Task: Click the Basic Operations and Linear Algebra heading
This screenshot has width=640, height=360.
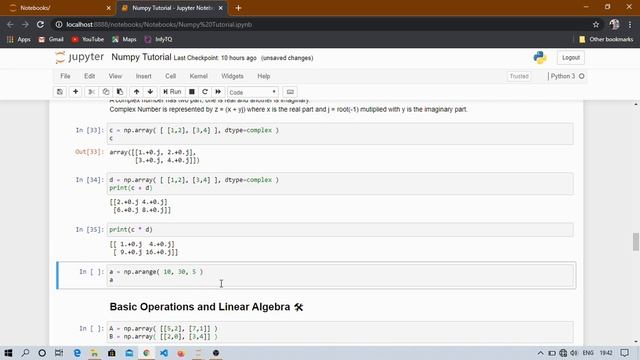Action: click(206, 307)
